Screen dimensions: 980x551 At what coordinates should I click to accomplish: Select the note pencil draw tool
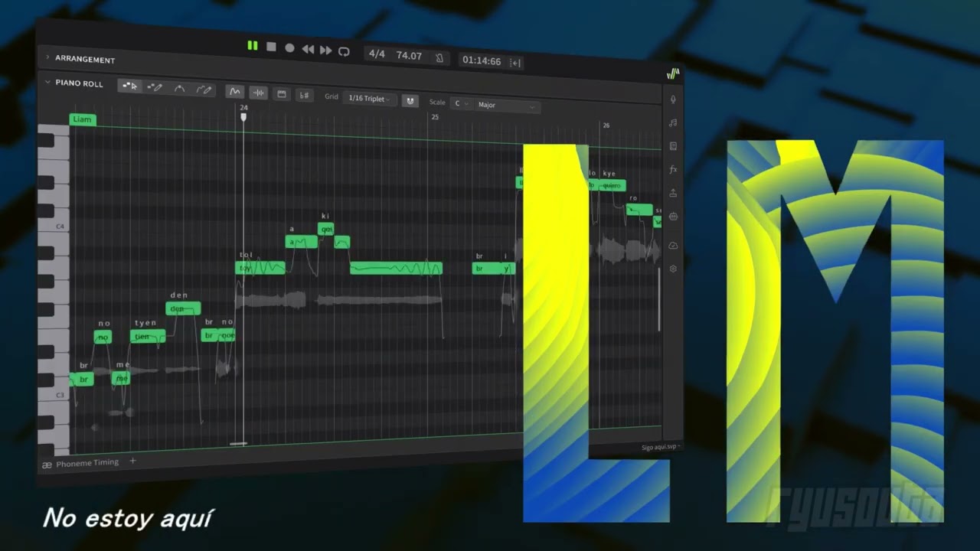(155, 87)
